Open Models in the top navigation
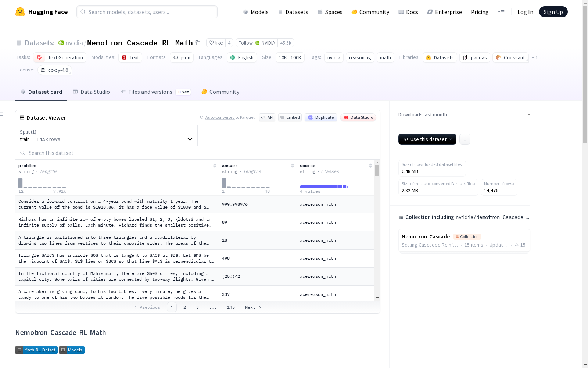 point(256,12)
